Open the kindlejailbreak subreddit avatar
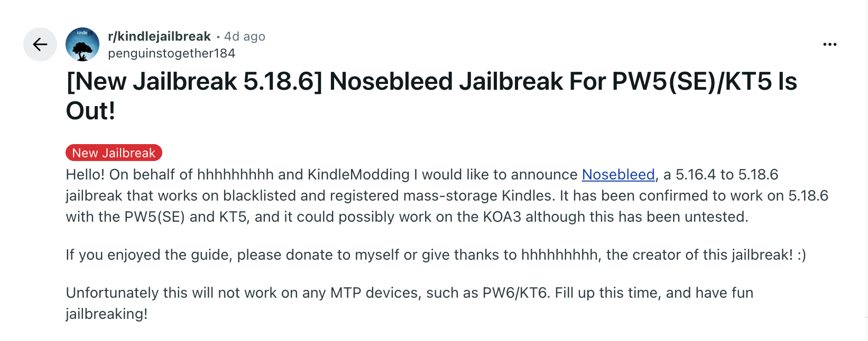 pyautogui.click(x=82, y=44)
